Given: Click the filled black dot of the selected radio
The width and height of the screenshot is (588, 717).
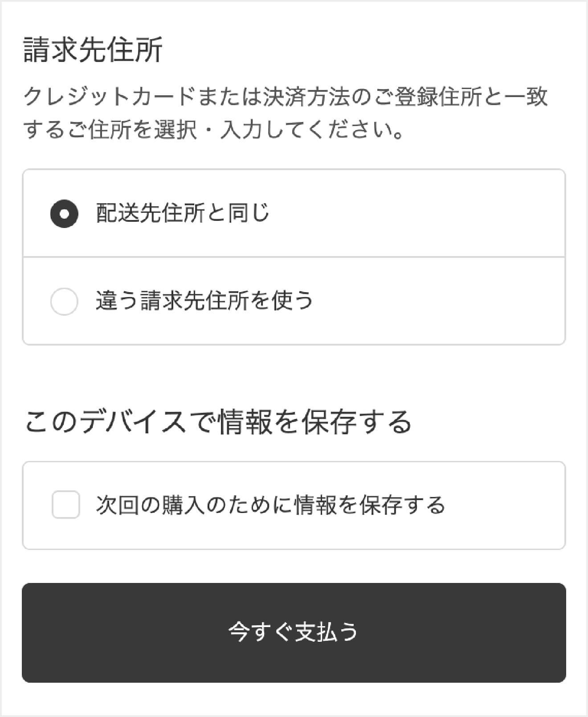Looking at the screenshot, I should (x=65, y=214).
